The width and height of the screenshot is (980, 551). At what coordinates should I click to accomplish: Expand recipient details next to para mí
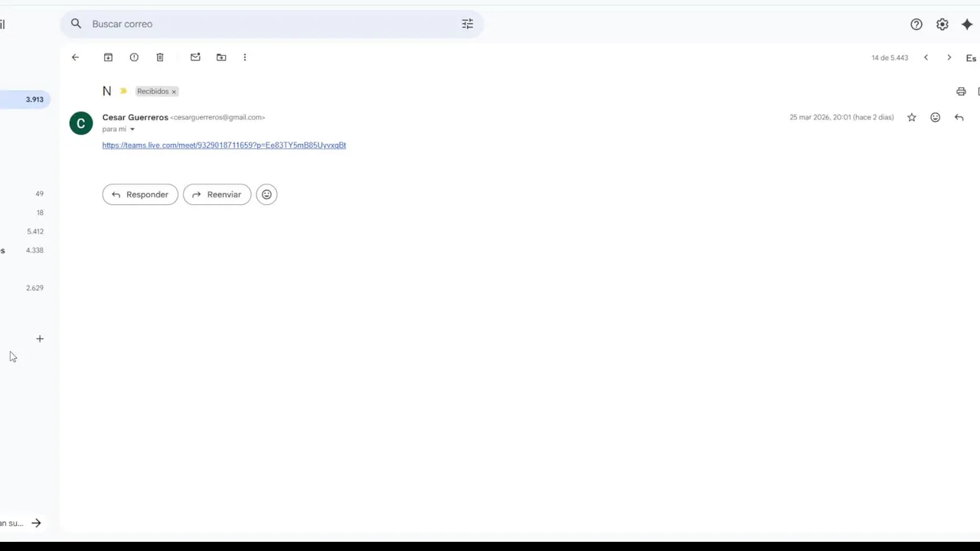(x=132, y=129)
